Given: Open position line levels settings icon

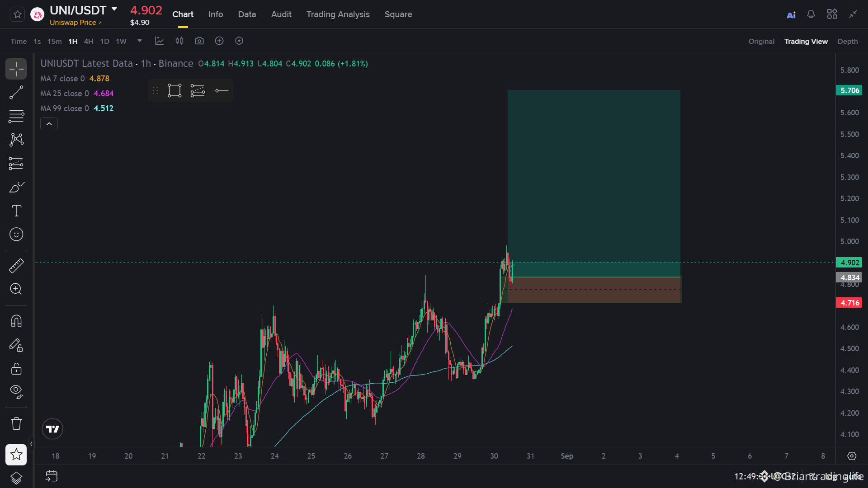Looking at the screenshot, I should tap(198, 91).
